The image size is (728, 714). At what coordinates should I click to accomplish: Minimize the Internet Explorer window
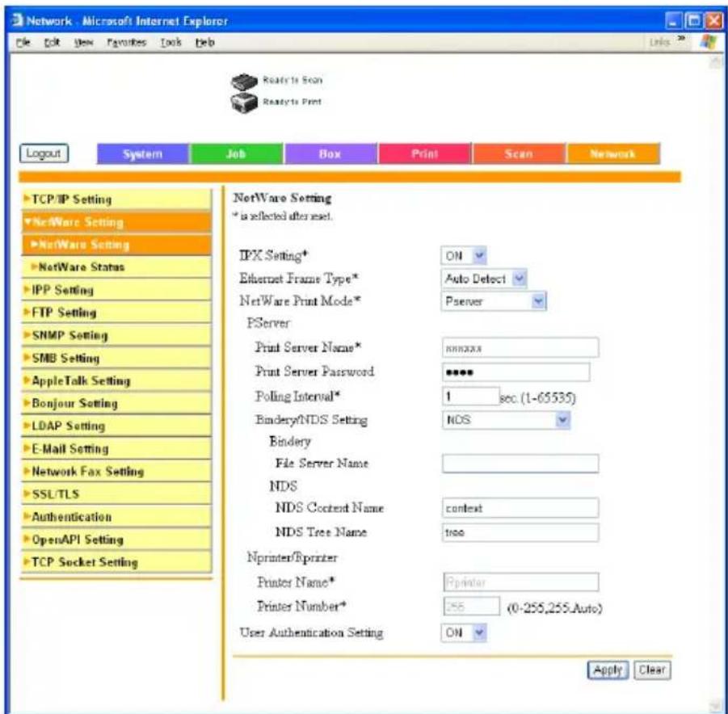673,21
